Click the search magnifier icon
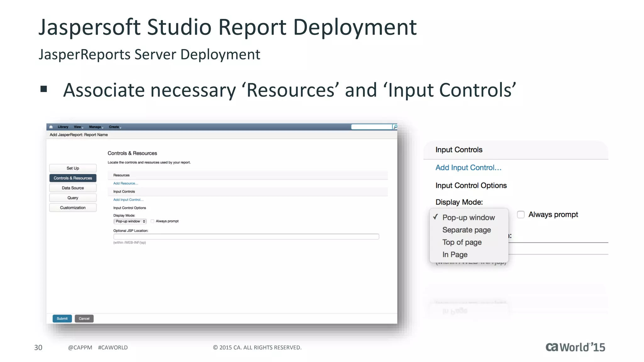644x362 pixels. pyautogui.click(x=395, y=127)
